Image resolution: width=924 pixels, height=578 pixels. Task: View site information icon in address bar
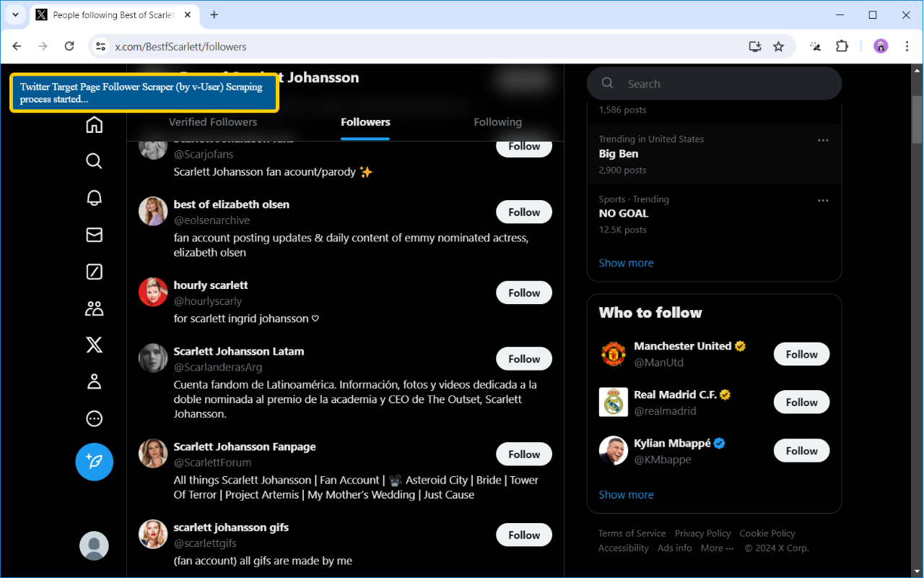[x=101, y=46]
